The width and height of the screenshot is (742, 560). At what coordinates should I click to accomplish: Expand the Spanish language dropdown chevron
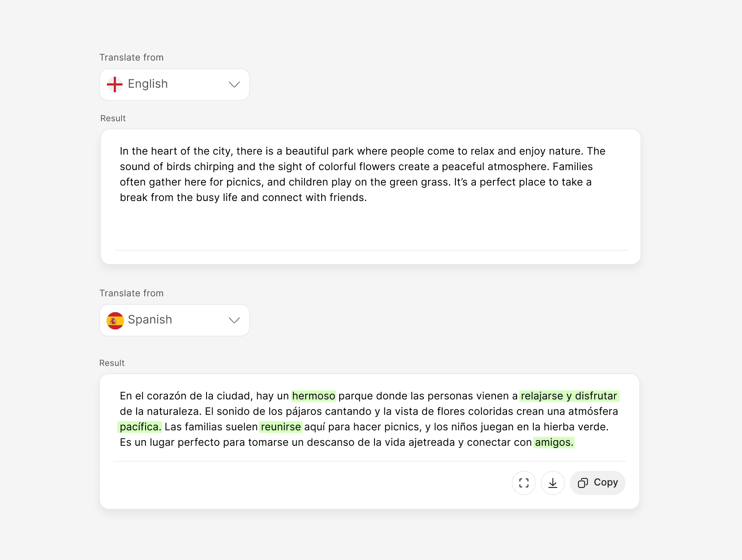point(234,320)
